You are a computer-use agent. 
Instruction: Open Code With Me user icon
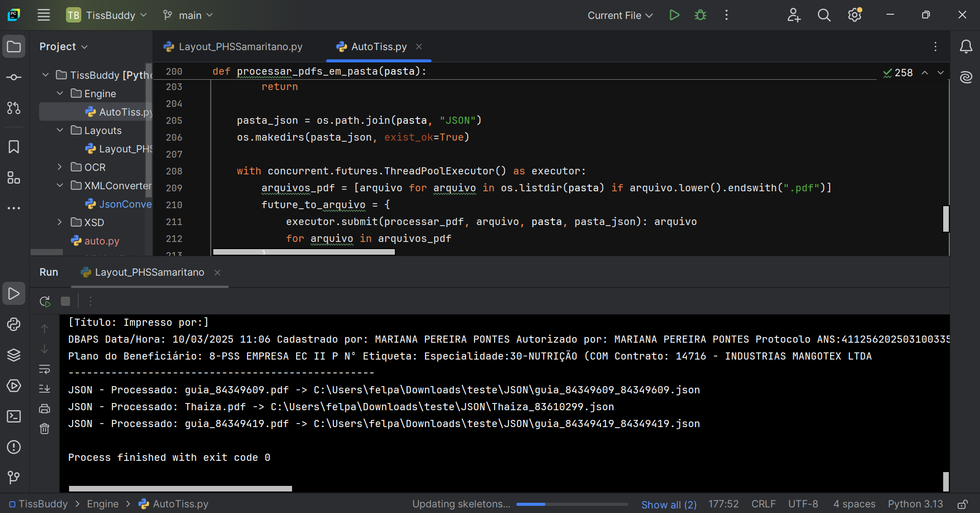pyautogui.click(x=794, y=15)
